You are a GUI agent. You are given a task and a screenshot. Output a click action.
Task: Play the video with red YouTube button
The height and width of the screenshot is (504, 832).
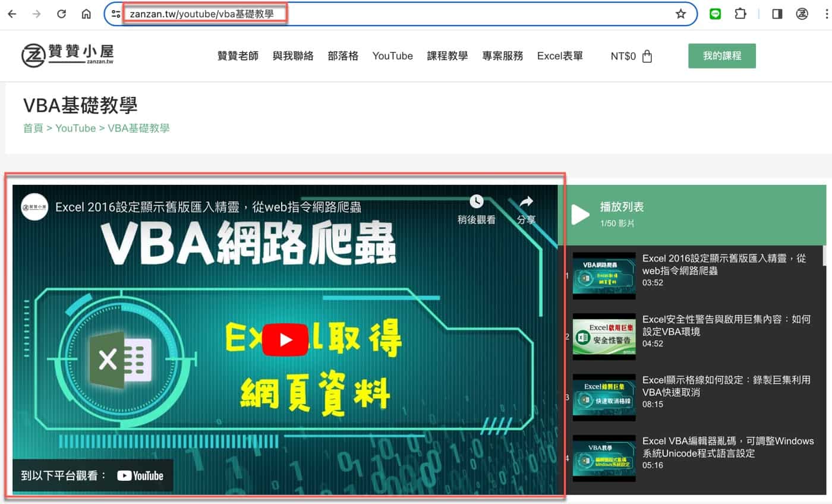pos(285,340)
